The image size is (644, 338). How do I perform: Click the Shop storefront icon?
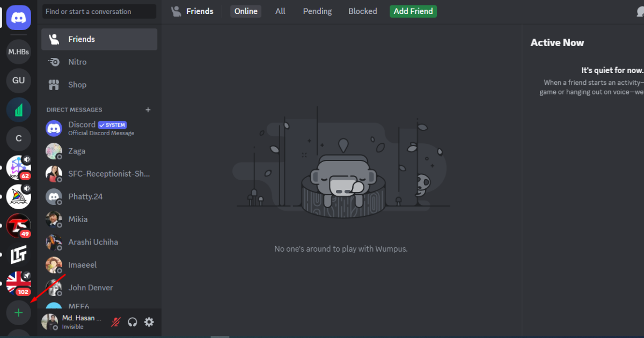point(54,85)
